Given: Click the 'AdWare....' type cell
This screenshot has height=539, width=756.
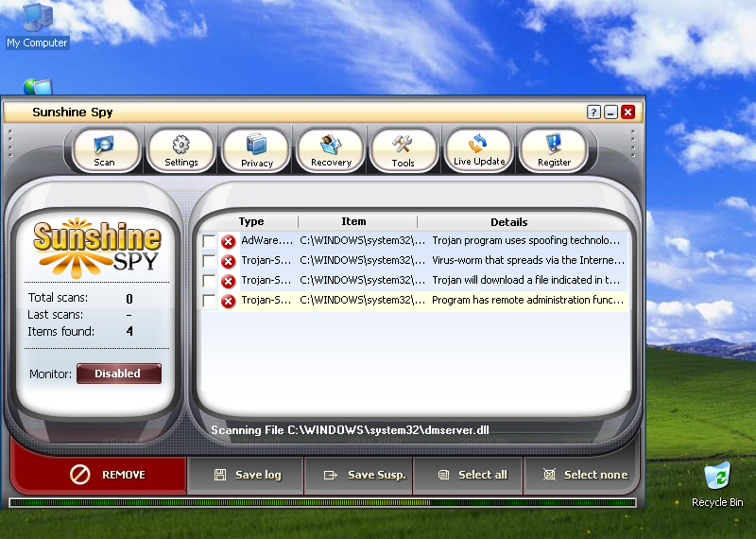Looking at the screenshot, I should pyautogui.click(x=266, y=240).
